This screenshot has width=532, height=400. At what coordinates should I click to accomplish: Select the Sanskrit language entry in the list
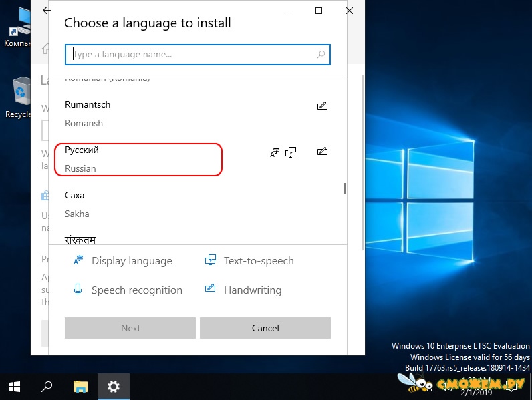[x=197, y=236]
